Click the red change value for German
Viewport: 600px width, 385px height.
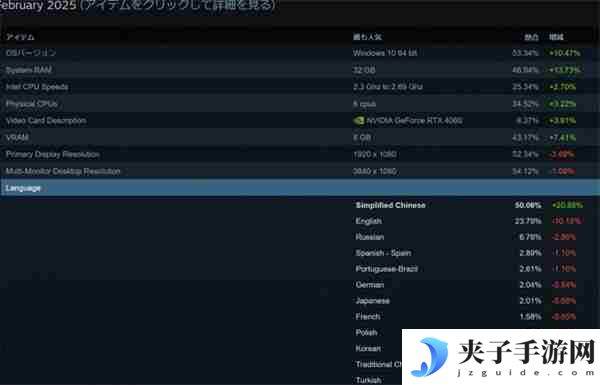coord(564,285)
